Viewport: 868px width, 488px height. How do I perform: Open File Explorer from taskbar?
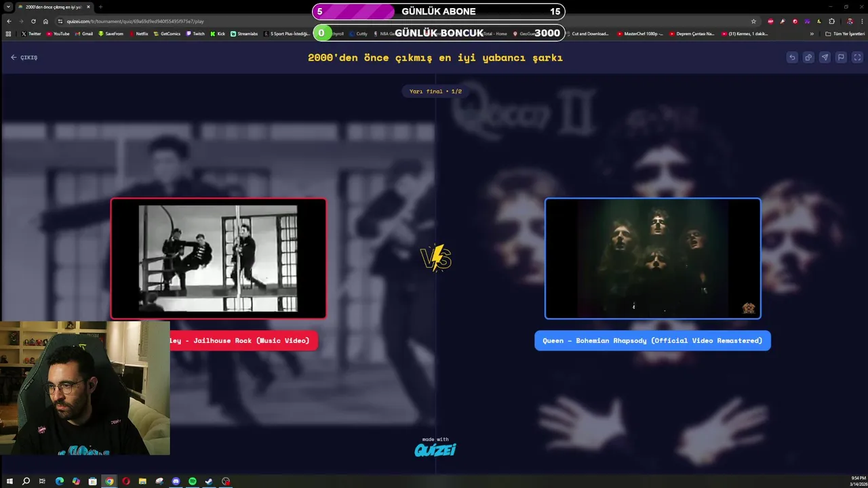142,481
